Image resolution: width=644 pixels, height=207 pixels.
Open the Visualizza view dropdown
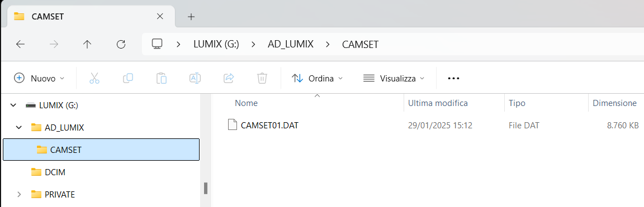[x=394, y=78]
